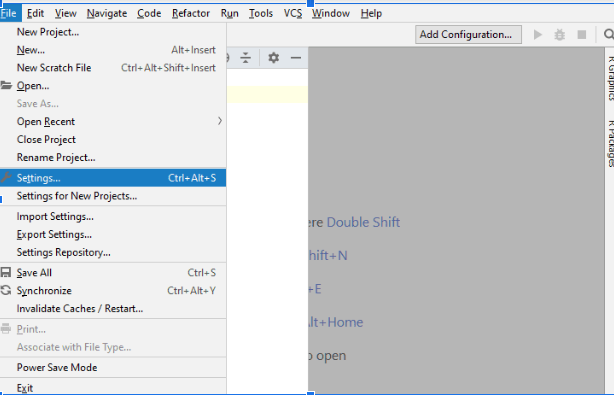
Task: Click the floppy disk icon beside Save All
Action: coord(6,272)
